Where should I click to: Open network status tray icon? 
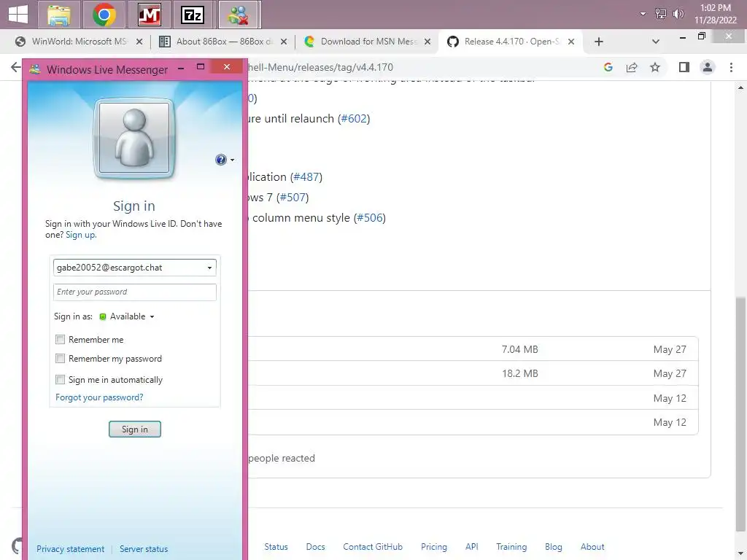660,14
